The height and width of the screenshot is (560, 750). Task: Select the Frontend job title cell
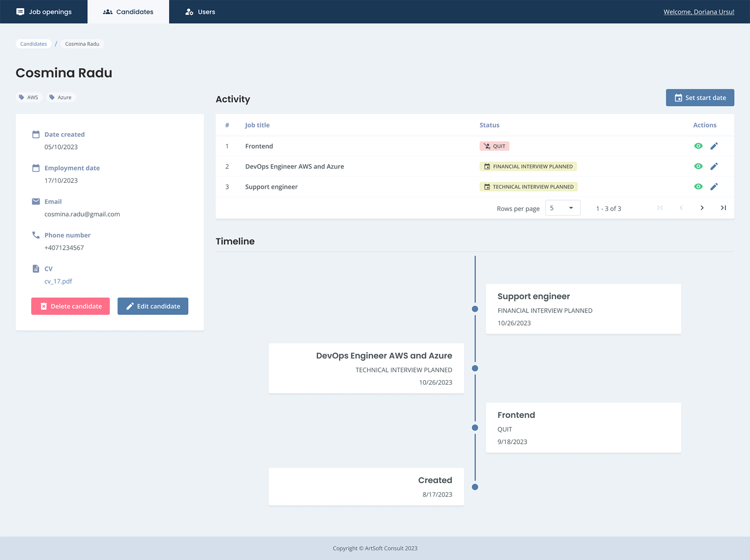click(x=259, y=146)
